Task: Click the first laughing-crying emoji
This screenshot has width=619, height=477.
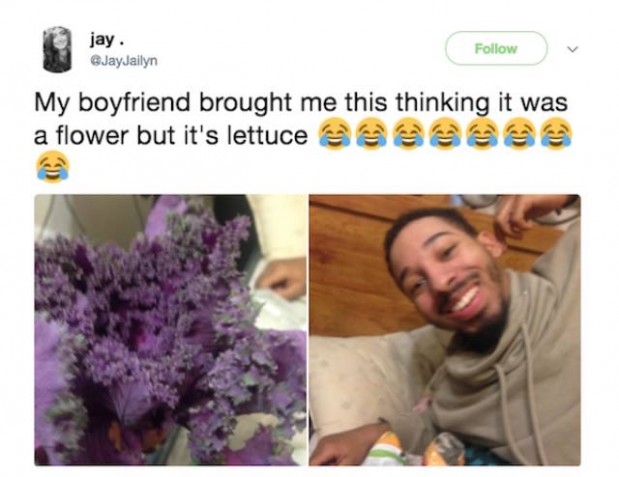Action: click(334, 134)
